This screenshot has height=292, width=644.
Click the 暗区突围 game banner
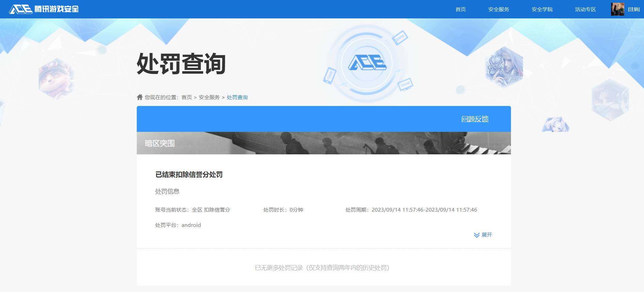point(324,143)
